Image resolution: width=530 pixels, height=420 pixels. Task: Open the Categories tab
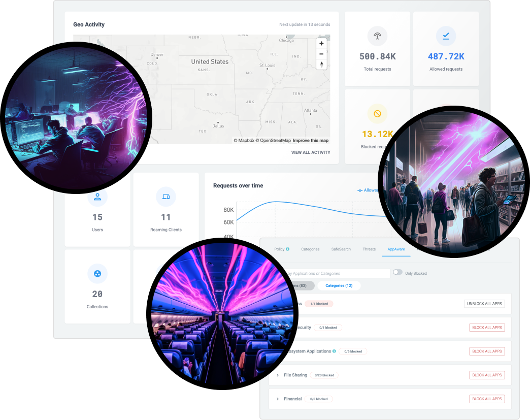[x=310, y=249]
